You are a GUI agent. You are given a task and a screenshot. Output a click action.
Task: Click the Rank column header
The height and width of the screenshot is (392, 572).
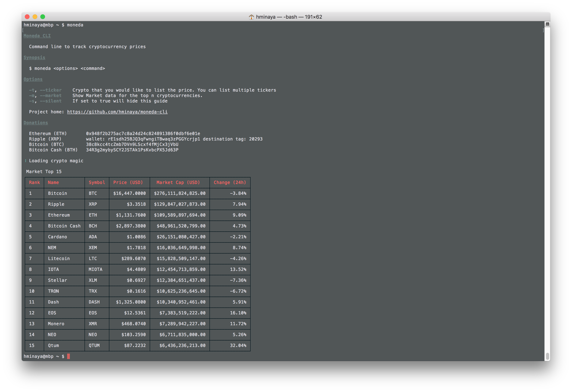35,182
